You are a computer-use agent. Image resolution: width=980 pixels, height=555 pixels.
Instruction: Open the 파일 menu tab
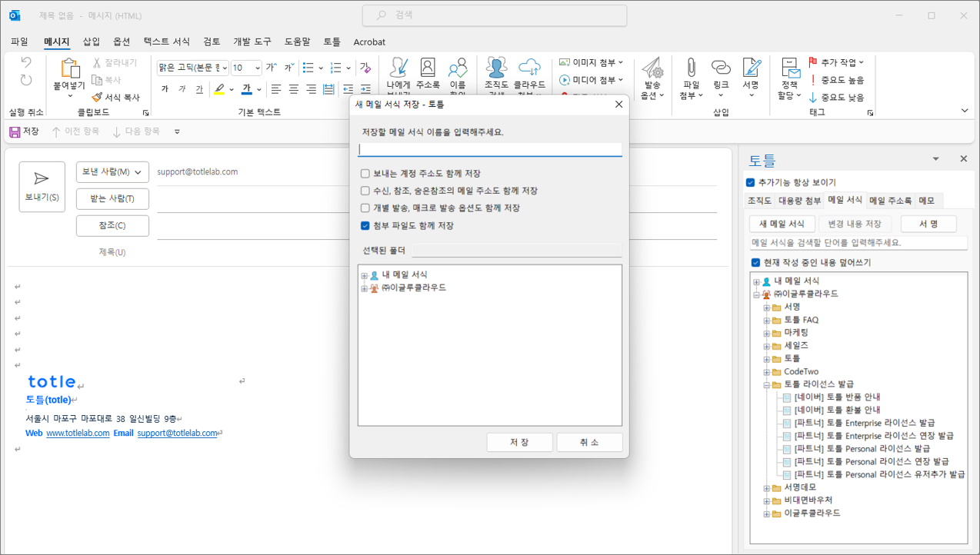[19, 42]
